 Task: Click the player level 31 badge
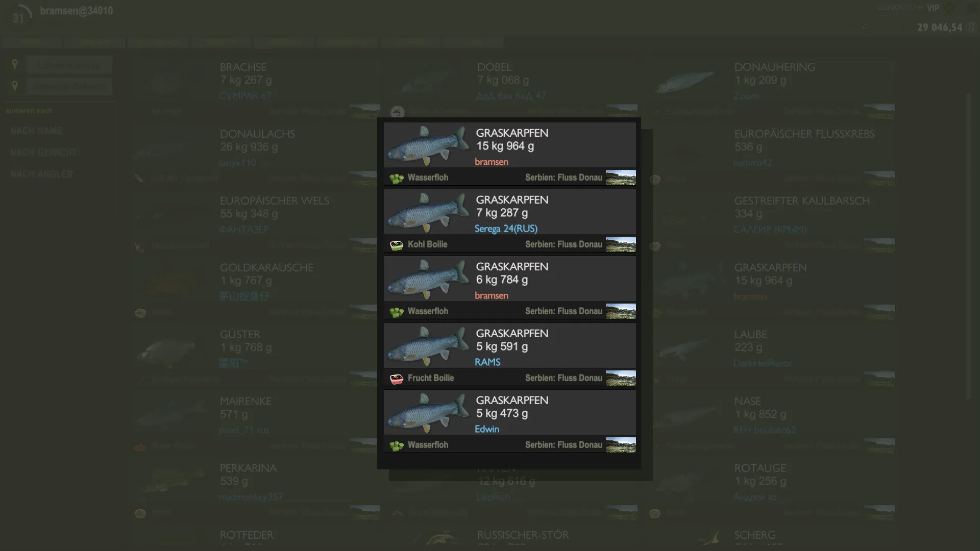coord(18,18)
